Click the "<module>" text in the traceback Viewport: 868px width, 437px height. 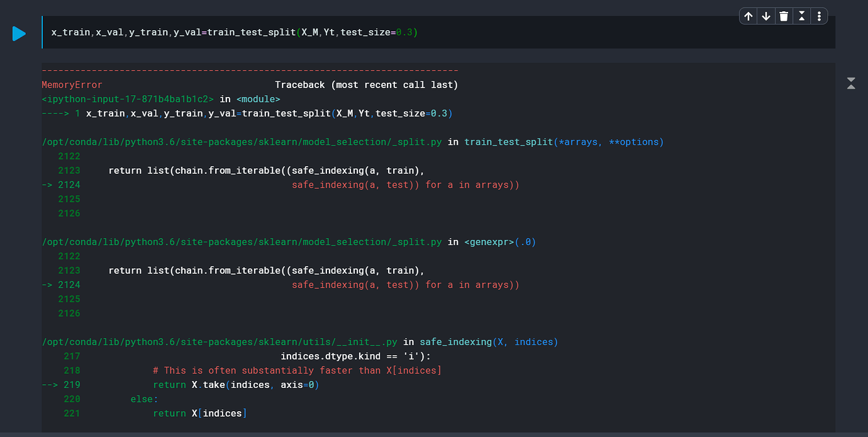[x=259, y=99]
